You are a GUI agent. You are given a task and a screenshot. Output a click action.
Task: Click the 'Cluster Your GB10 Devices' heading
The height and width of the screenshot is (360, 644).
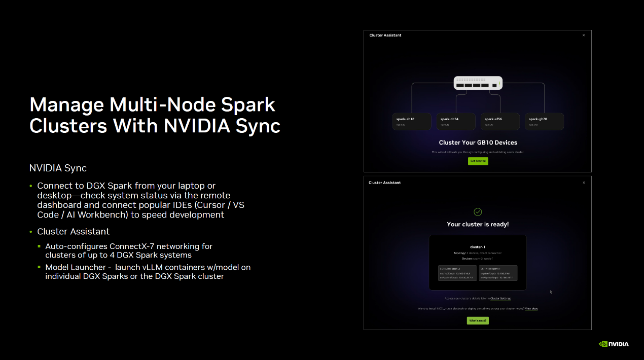pyautogui.click(x=478, y=142)
